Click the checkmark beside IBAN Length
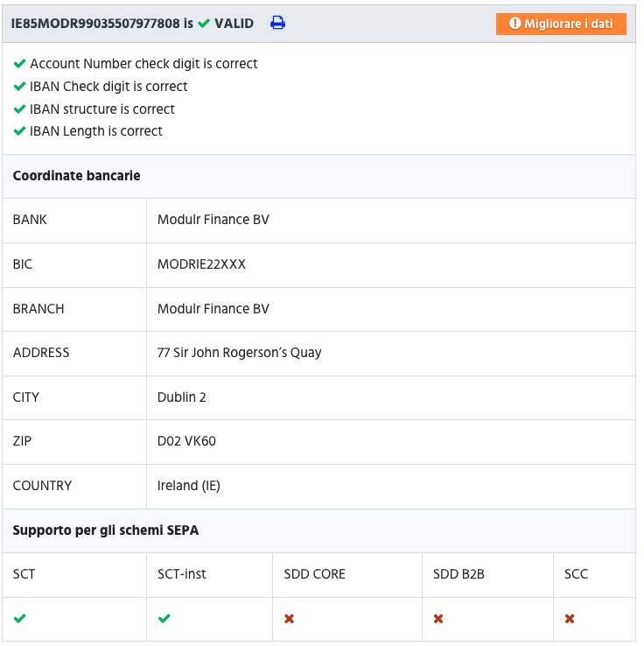The image size is (644, 646). tap(19, 131)
